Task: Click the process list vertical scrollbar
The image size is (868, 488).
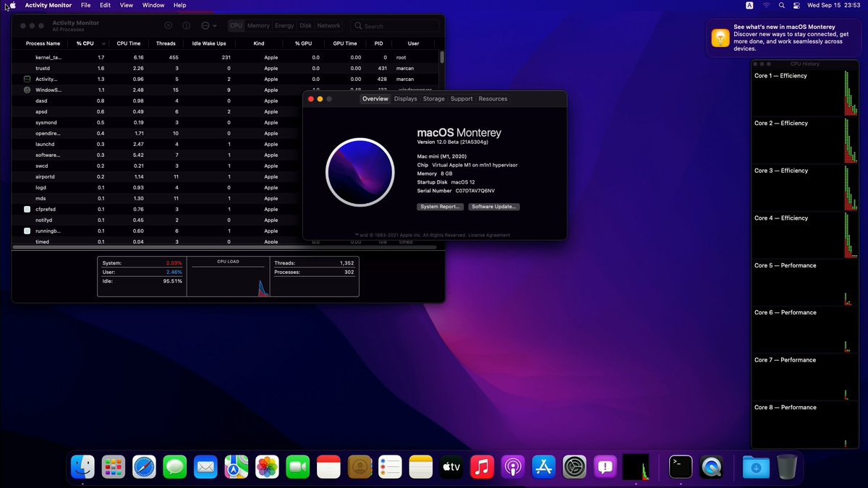Action: coord(442,59)
